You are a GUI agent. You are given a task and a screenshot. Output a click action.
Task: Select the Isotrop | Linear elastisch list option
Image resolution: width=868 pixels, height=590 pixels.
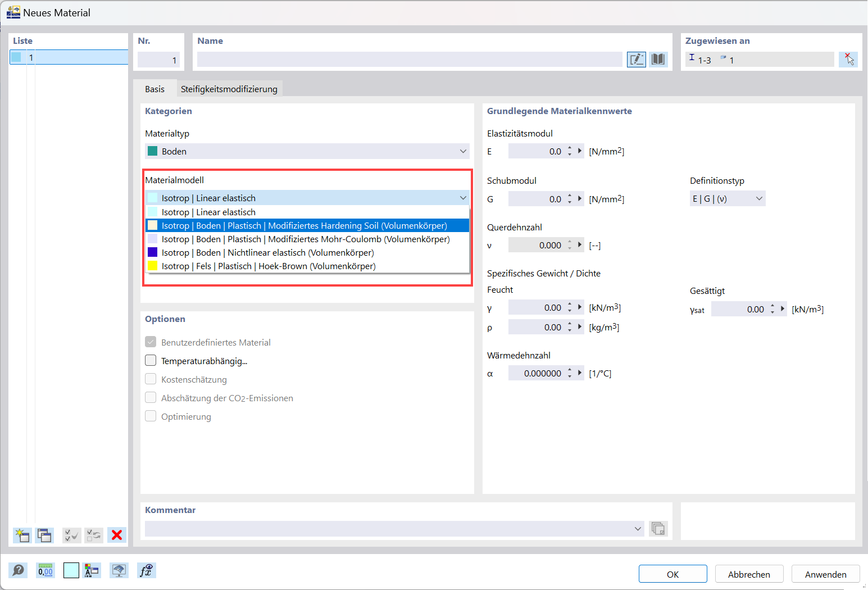pos(307,212)
